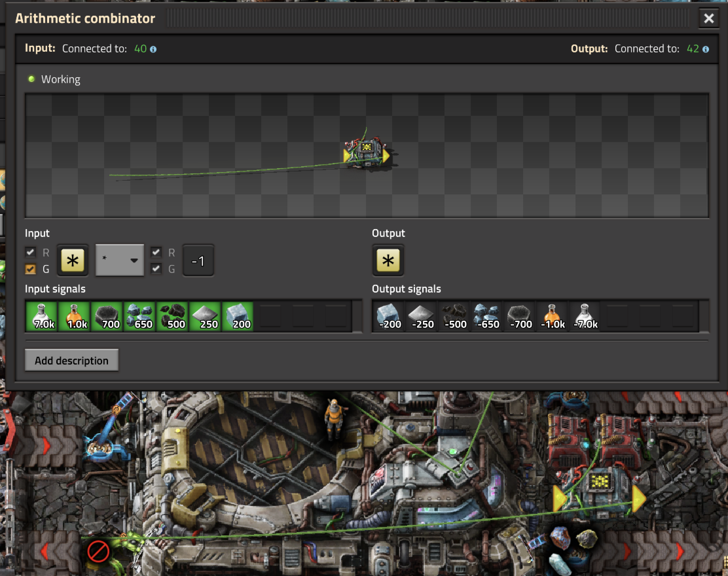Click the ice output signal showing -200
Screen dimensions: 728x576
(389, 316)
